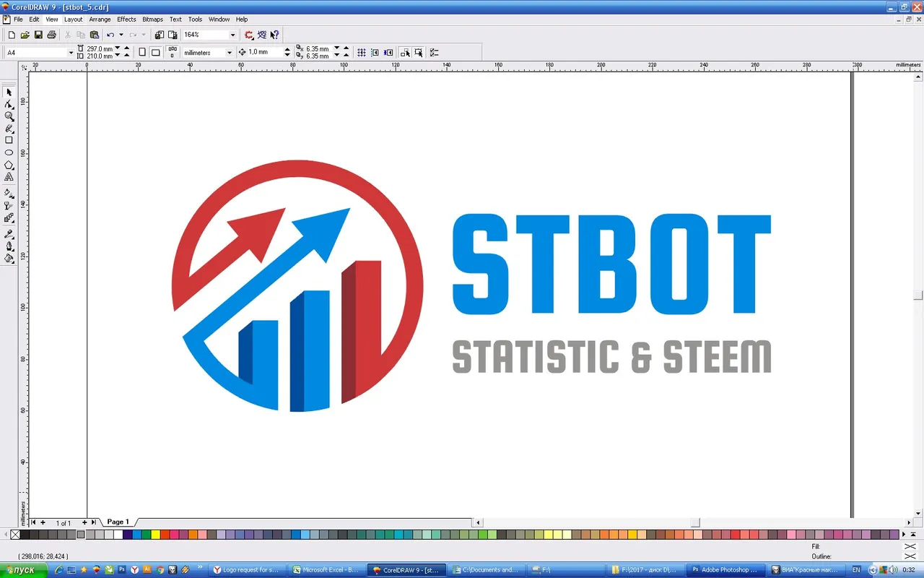The image size is (924, 578).
Task: Click the Undo arrow icon
Action: click(x=110, y=35)
